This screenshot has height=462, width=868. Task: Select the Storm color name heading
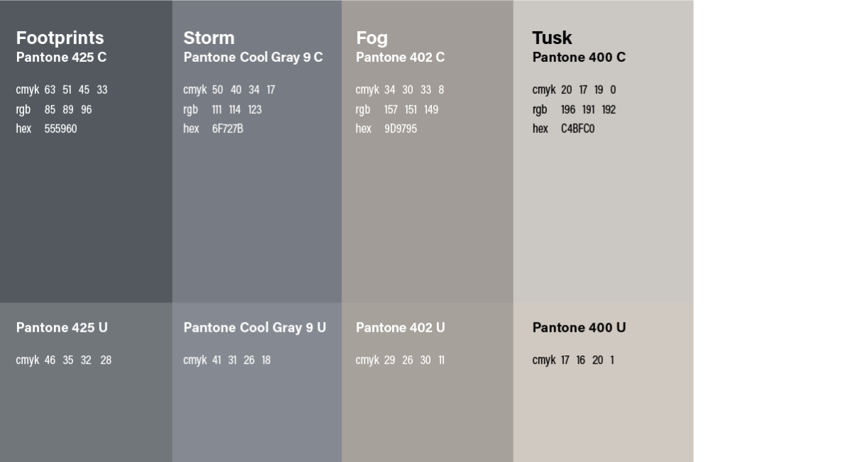click(209, 38)
